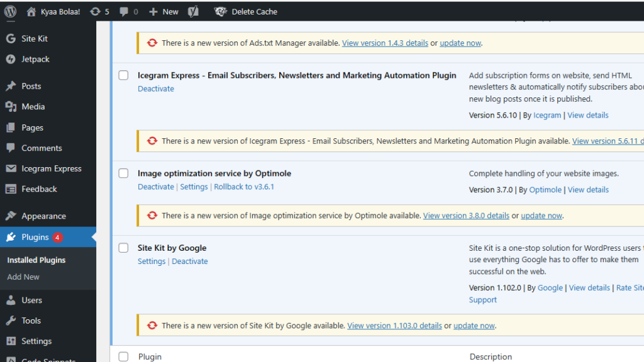Select the Site Kit by Google checkbox
Image resolution: width=644 pixels, height=362 pixels.
123,248
